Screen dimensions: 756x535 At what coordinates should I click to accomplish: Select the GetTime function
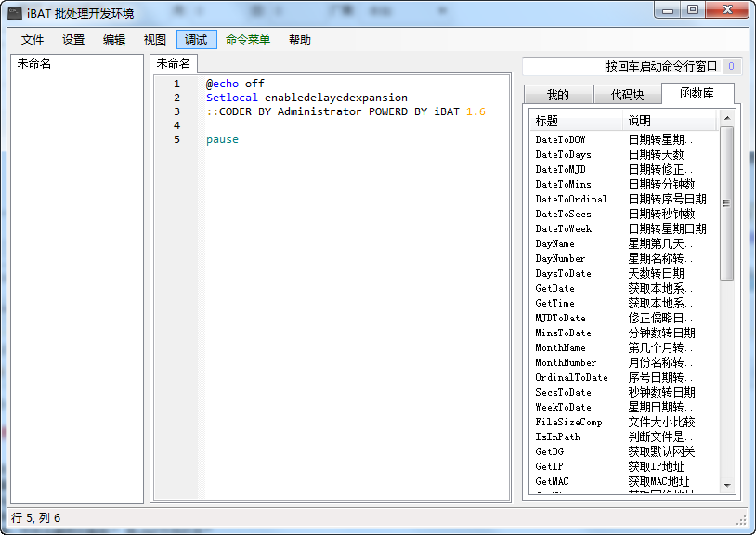[x=555, y=303]
